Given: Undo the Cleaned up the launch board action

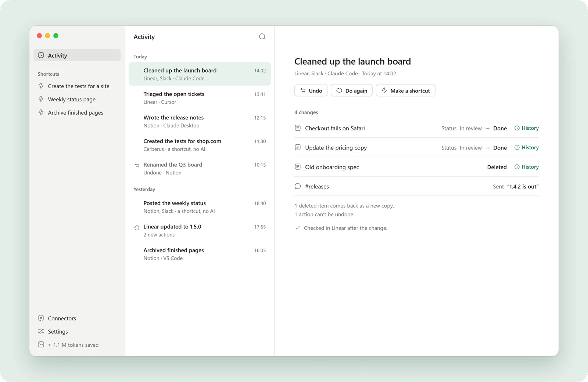Looking at the screenshot, I should pos(311,90).
